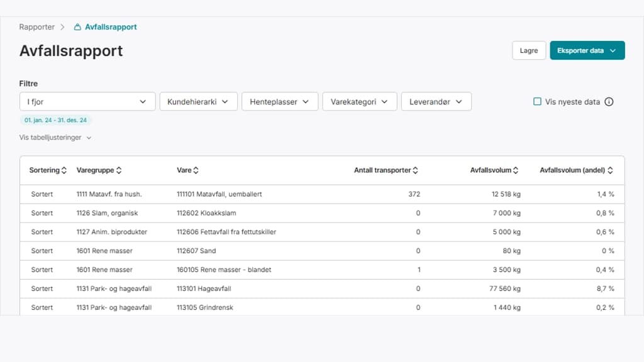Sort the table by the Sortering column
644x362 pixels.
tap(48, 170)
